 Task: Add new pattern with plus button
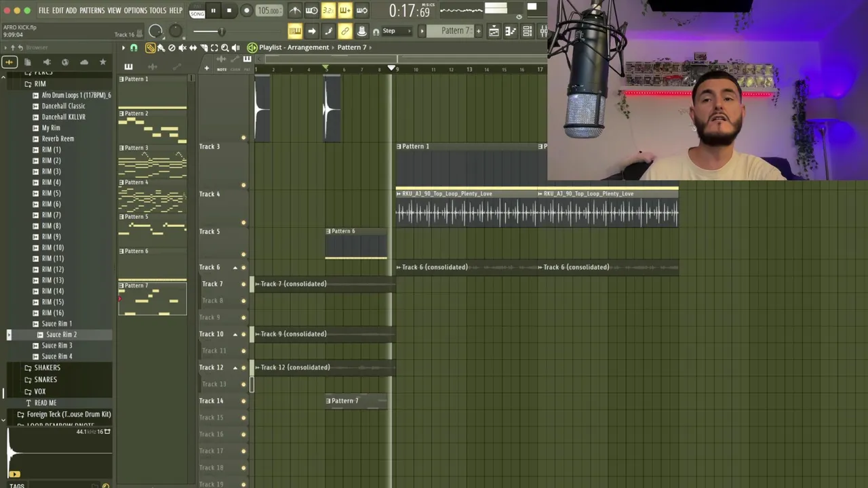[479, 31]
